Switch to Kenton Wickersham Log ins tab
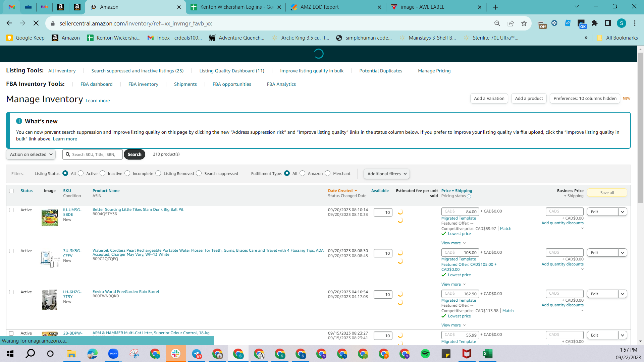 click(235, 7)
